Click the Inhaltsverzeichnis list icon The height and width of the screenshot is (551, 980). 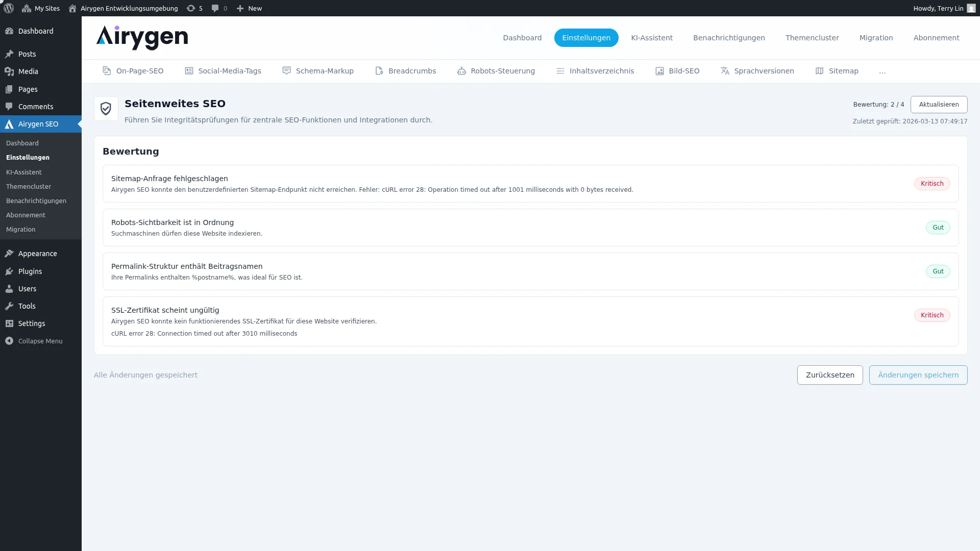(560, 71)
